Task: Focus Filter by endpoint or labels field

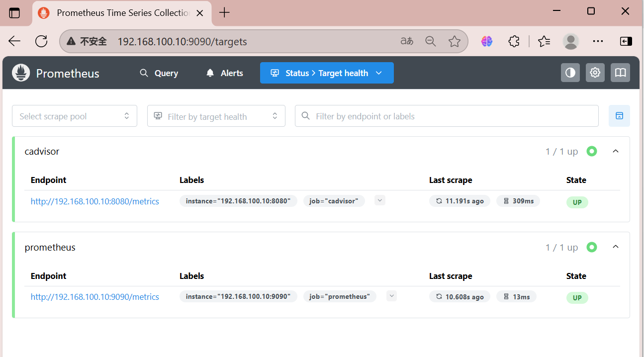Action: (x=447, y=116)
